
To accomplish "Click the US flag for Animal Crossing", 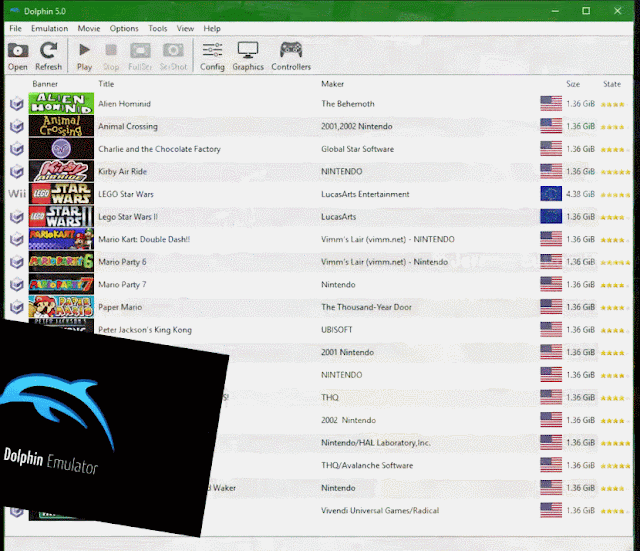I will (551, 126).
